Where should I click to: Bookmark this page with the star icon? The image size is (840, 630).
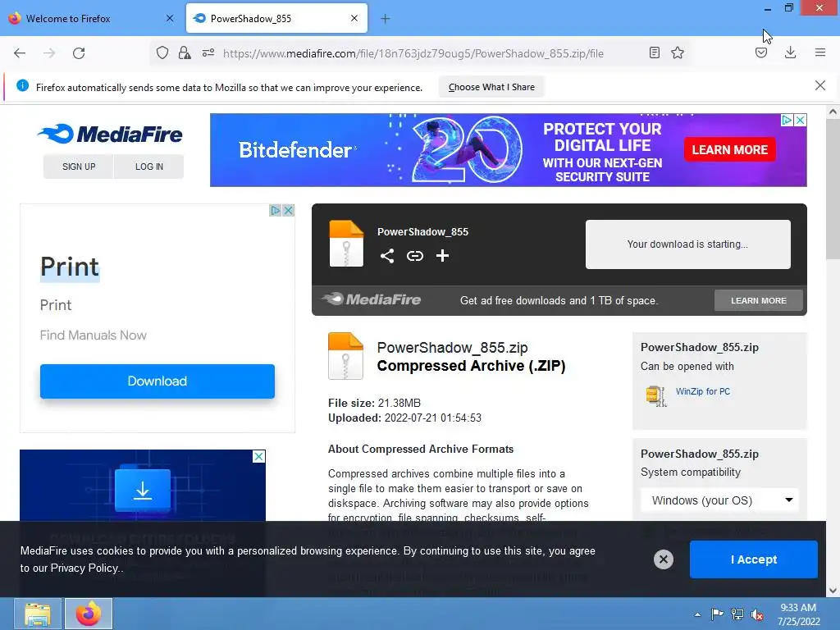pyautogui.click(x=678, y=52)
